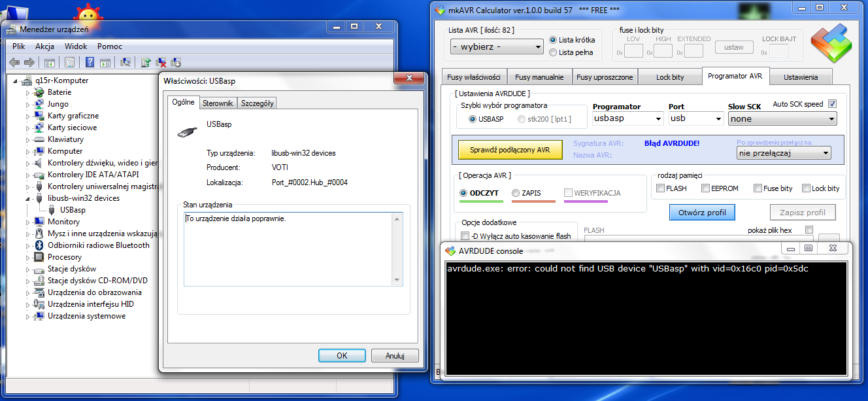Click the Show console tree toolbar icon
Image resolution: width=868 pixels, height=401 pixels.
48,62
